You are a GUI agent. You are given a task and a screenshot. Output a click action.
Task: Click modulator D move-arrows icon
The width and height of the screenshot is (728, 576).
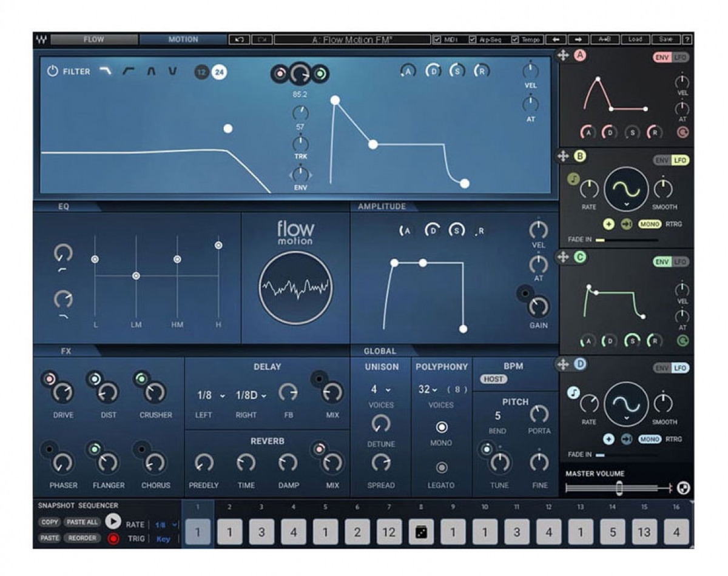[563, 364]
